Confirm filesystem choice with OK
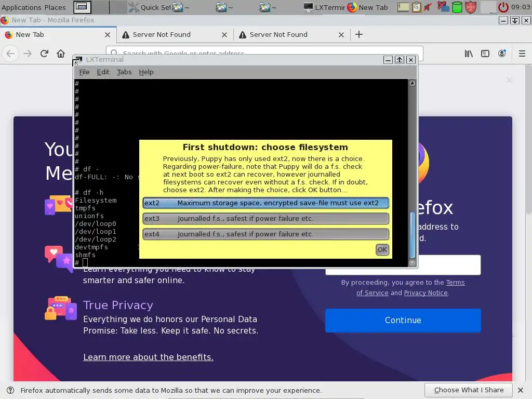Image resolution: width=532 pixels, height=399 pixels. [382, 250]
